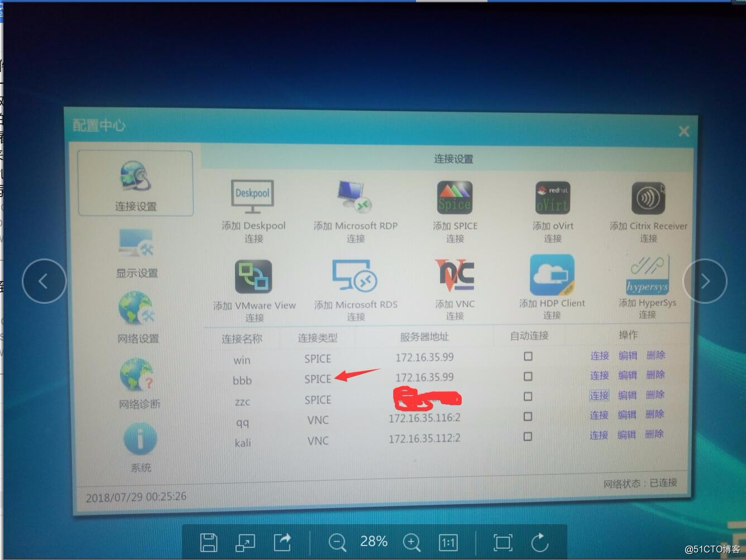Enable auto-connect for bbb connection

pos(528,376)
